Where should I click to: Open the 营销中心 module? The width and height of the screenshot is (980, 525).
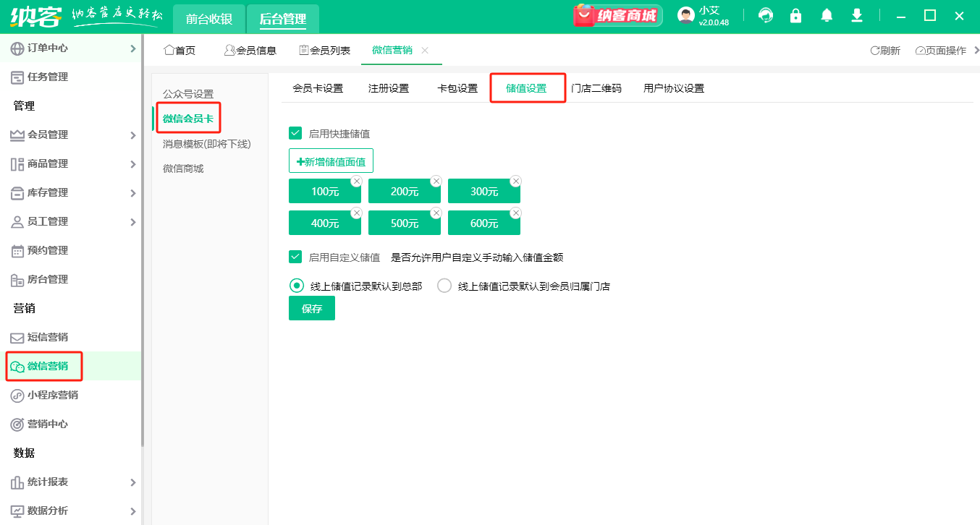[43, 424]
